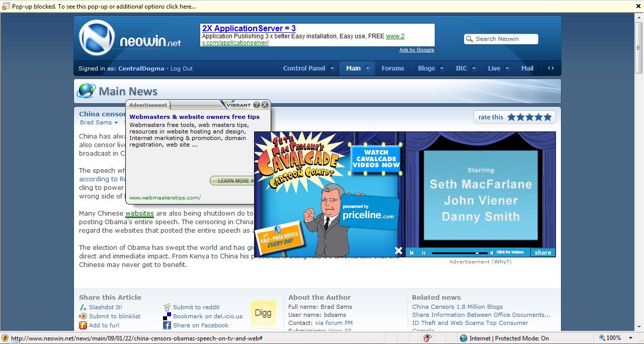Click the underlined websites keyword link
The height and width of the screenshot is (344, 644).
[139, 214]
